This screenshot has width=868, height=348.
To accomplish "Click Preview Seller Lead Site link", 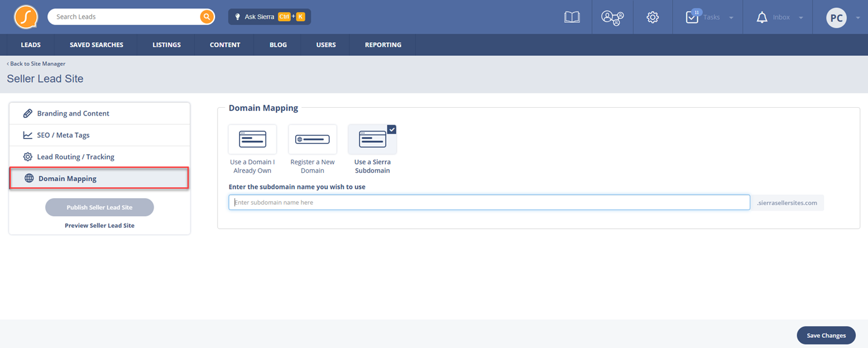I will point(99,226).
